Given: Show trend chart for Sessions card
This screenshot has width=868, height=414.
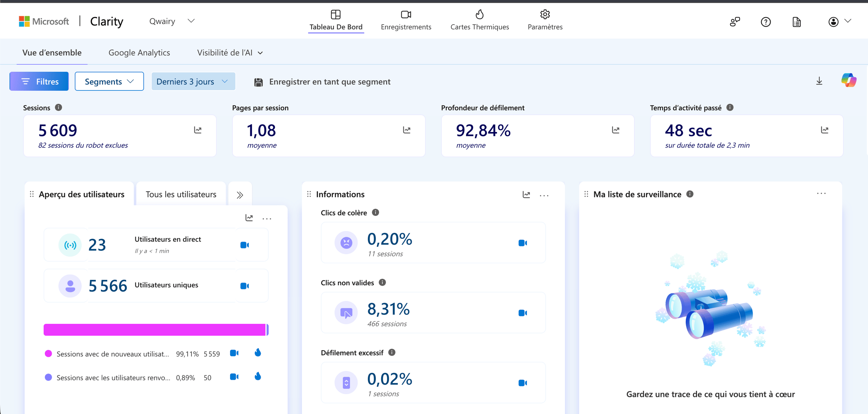Looking at the screenshot, I should (198, 130).
